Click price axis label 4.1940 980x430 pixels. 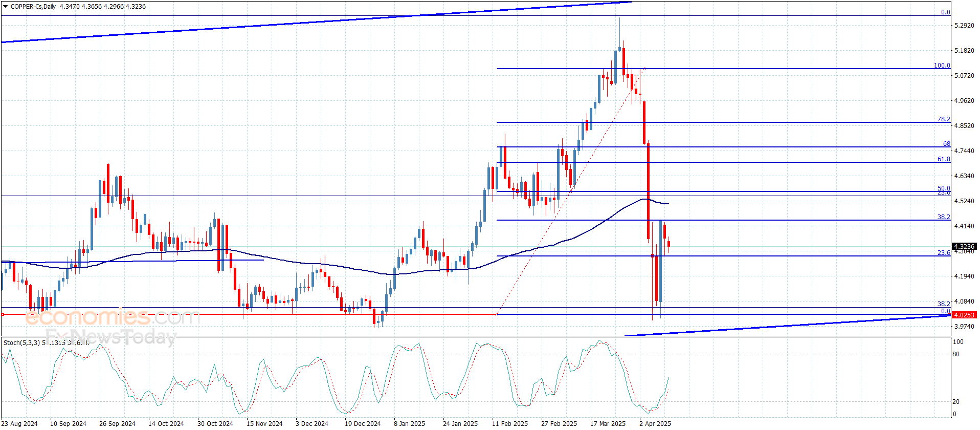click(964, 276)
